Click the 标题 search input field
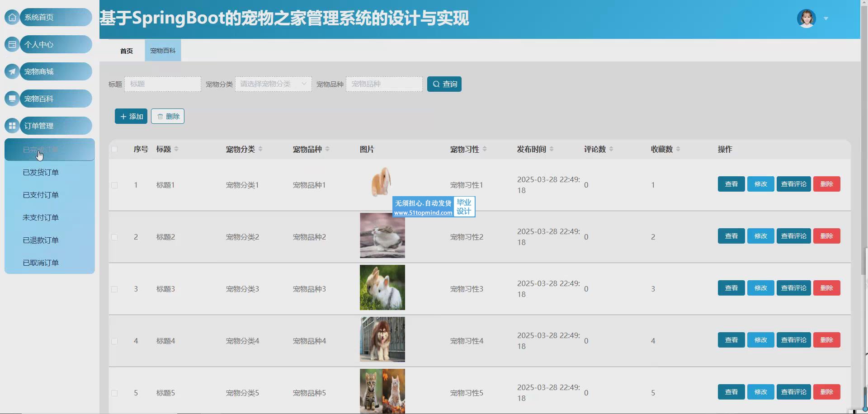The width and height of the screenshot is (868, 414). click(x=163, y=84)
